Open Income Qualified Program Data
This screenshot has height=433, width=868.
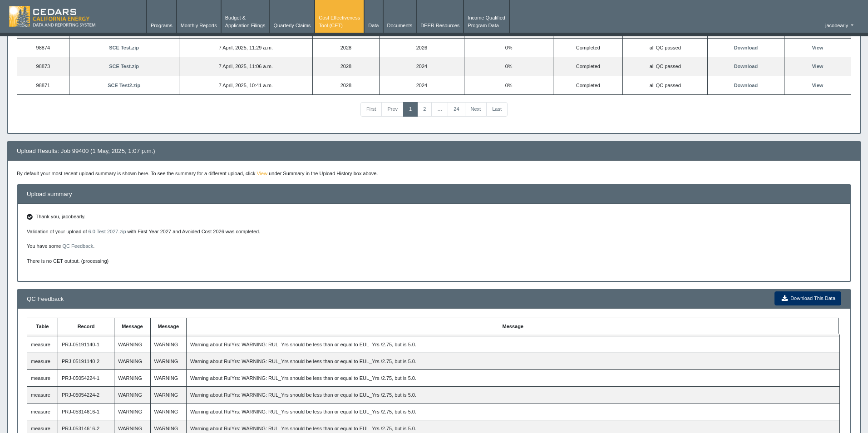[x=486, y=22]
